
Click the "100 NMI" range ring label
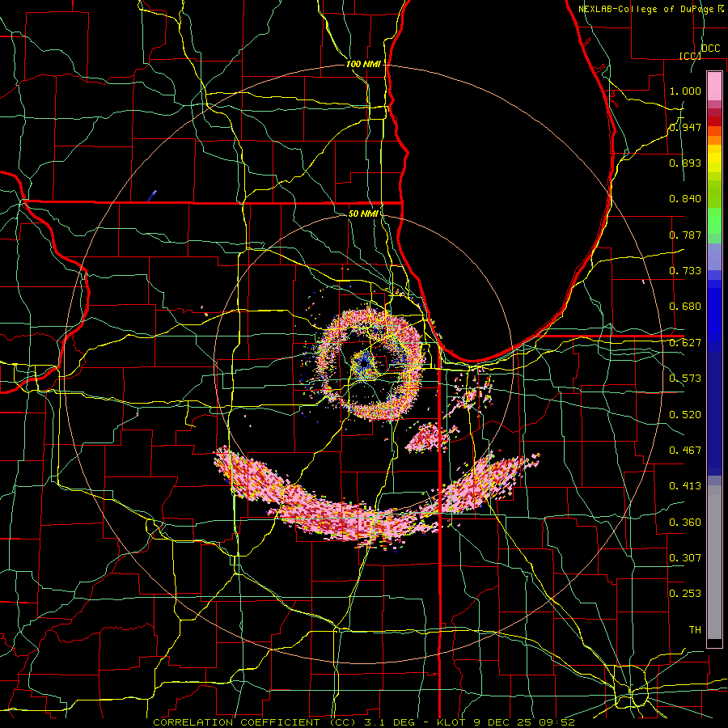[363, 64]
